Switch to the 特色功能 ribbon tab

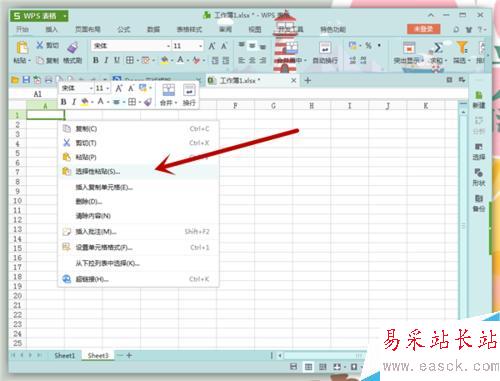pos(333,29)
